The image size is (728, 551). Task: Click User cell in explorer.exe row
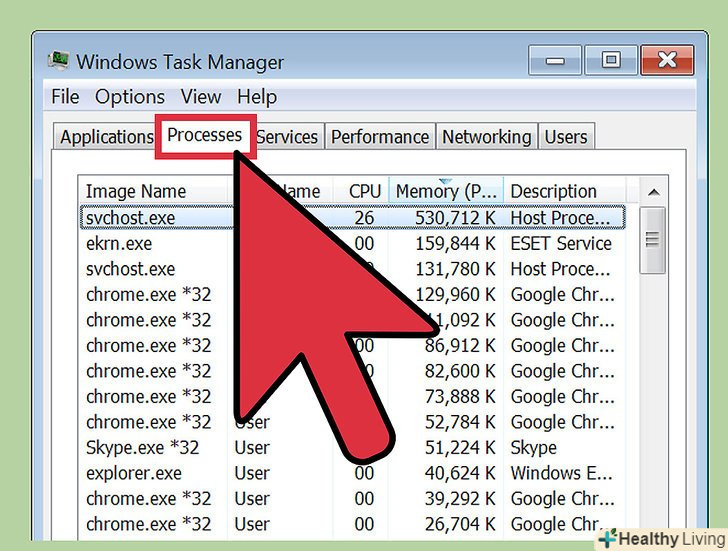pos(252,473)
